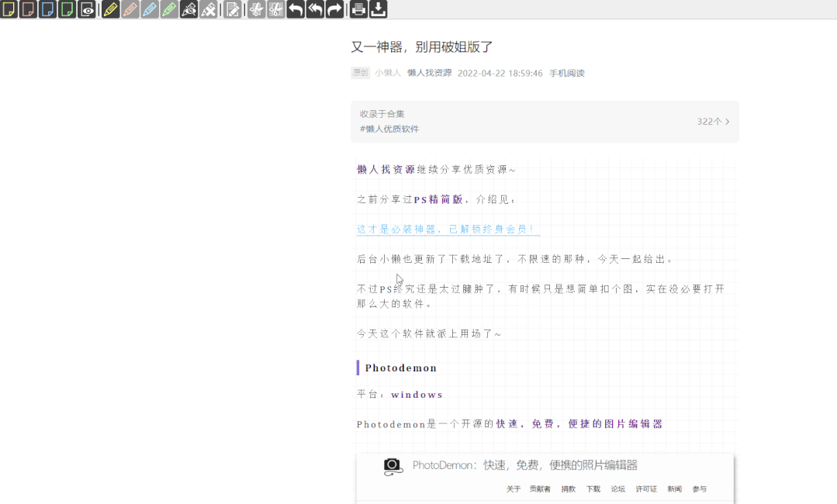Image resolution: width=837 pixels, height=504 pixels.
Task: Click bold text 快速，免费，便捷的图片编辑器
Action: coord(579,424)
